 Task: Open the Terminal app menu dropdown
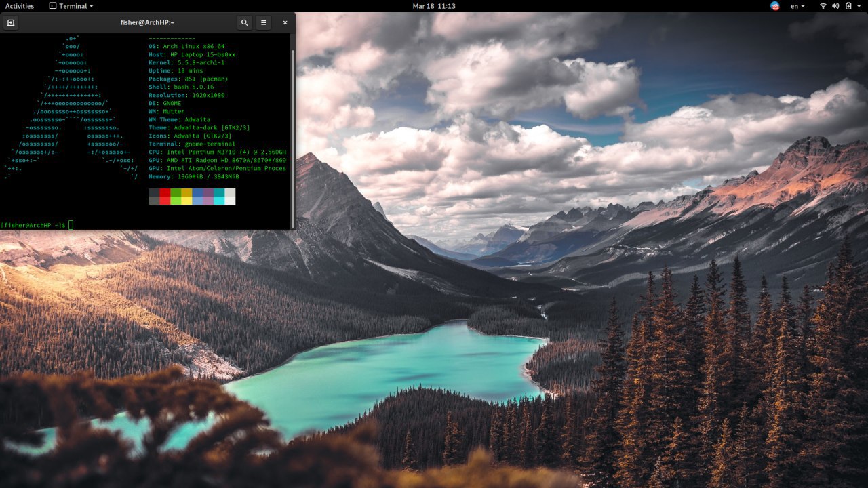[71, 6]
